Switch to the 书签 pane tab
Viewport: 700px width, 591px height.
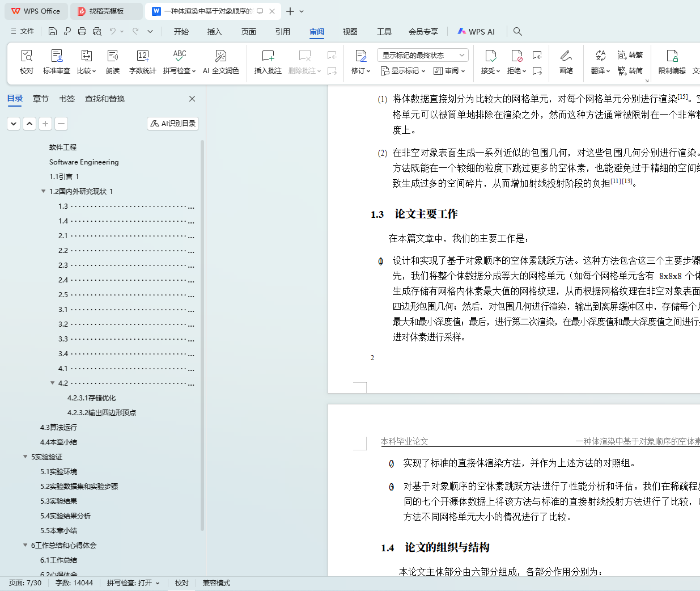click(x=67, y=99)
